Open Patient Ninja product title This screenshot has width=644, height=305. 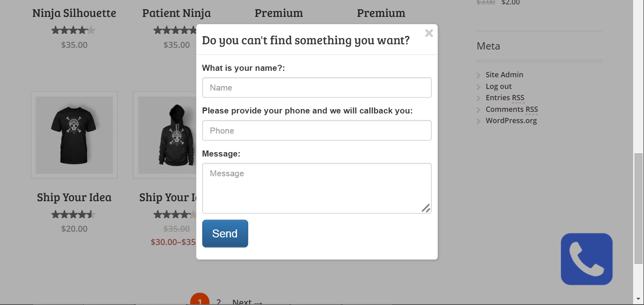click(176, 13)
